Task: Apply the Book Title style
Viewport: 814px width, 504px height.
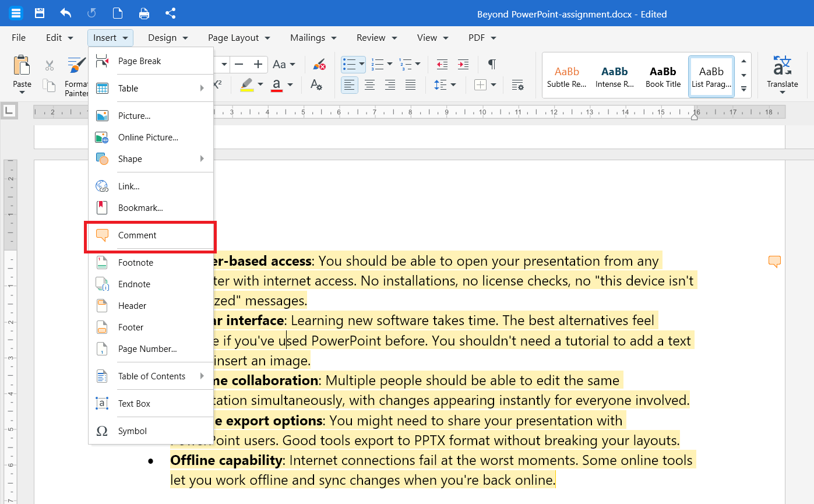Action: pyautogui.click(x=663, y=76)
